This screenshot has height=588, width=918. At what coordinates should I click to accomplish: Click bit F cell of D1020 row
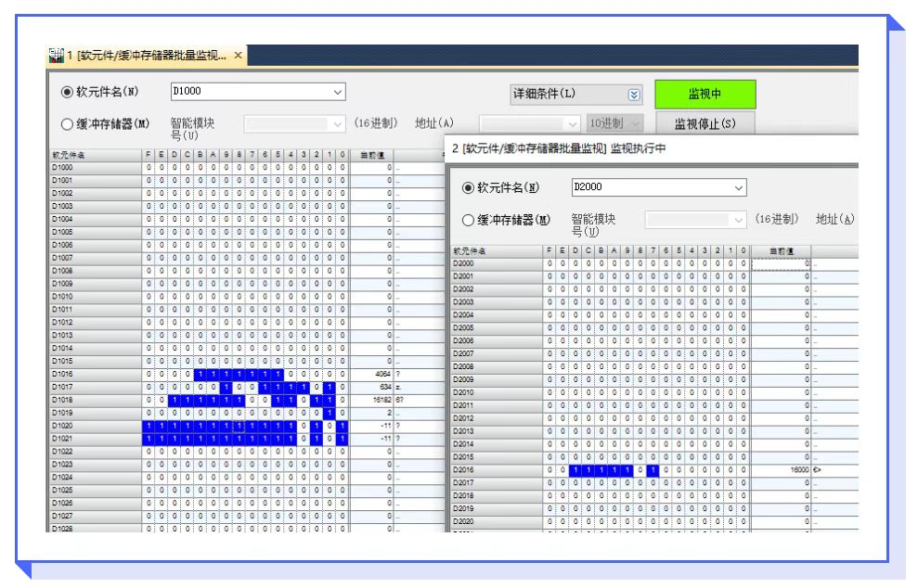[x=149, y=426]
